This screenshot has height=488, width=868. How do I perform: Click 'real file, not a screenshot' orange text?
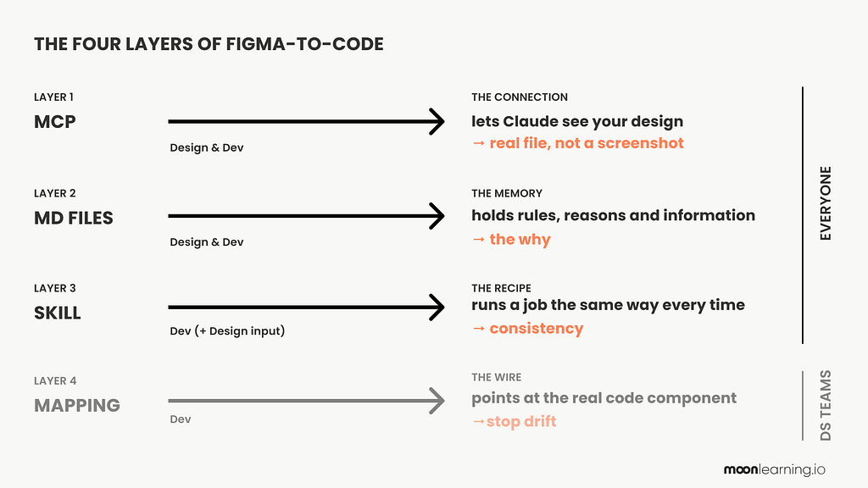pyautogui.click(x=587, y=143)
